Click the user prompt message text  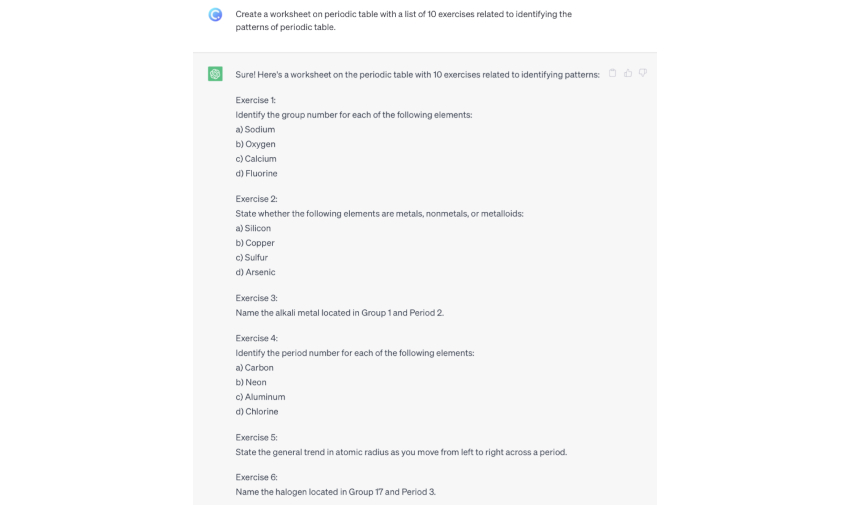pos(403,20)
